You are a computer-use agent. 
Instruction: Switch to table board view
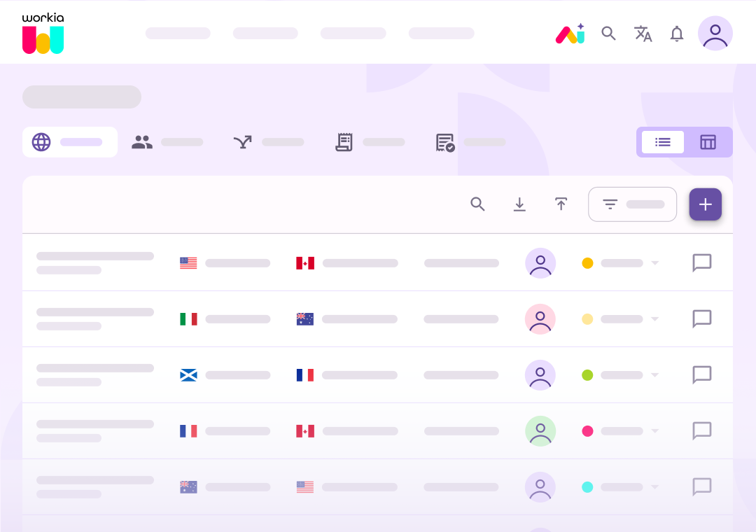pos(708,142)
